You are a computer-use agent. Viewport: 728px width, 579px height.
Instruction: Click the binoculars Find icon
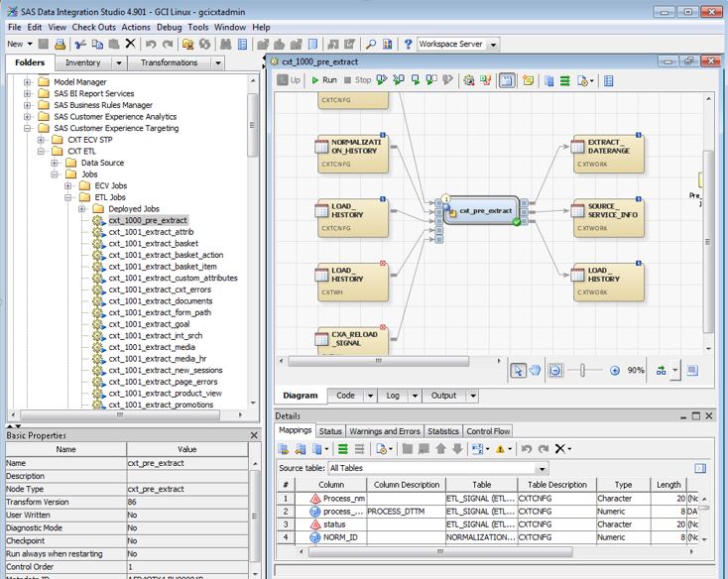[x=226, y=44]
